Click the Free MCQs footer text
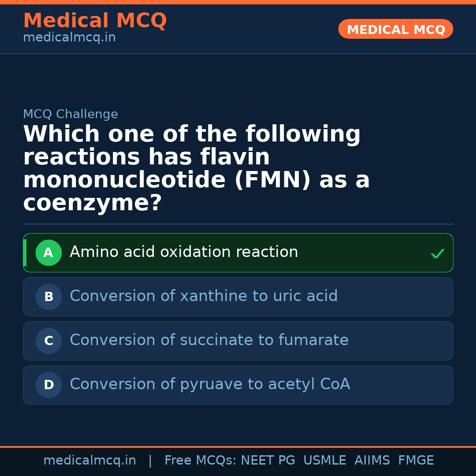 point(200,461)
